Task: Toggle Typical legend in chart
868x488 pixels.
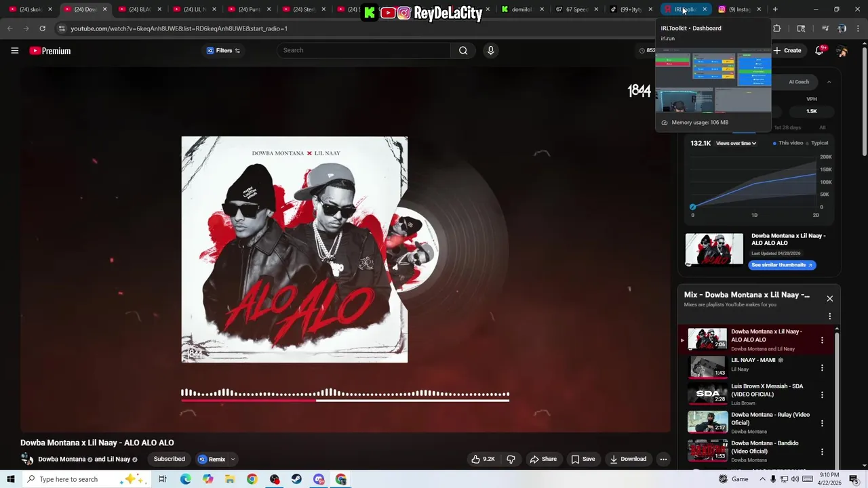Action: [x=817, y=143]
